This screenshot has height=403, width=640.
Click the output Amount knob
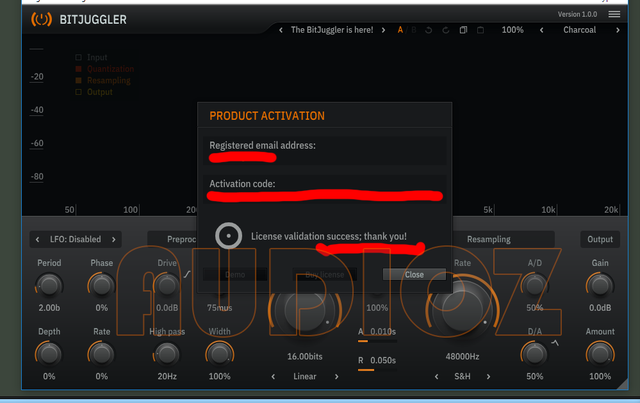[x=600, y=354]
